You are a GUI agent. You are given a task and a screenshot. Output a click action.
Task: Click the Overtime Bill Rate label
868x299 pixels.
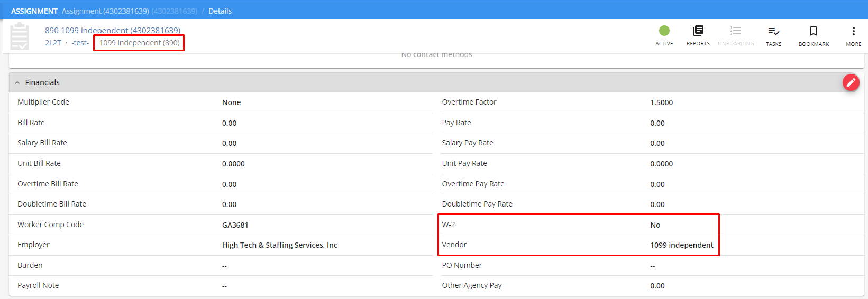[x=48, y=184]
